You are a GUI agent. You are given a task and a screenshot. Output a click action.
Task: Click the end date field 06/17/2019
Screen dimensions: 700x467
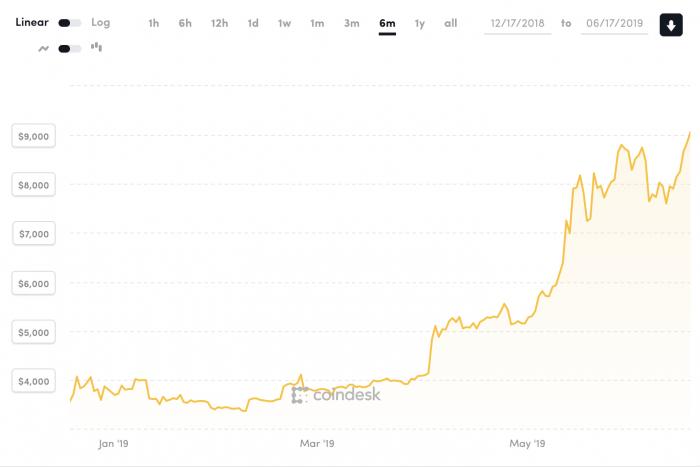612,23
